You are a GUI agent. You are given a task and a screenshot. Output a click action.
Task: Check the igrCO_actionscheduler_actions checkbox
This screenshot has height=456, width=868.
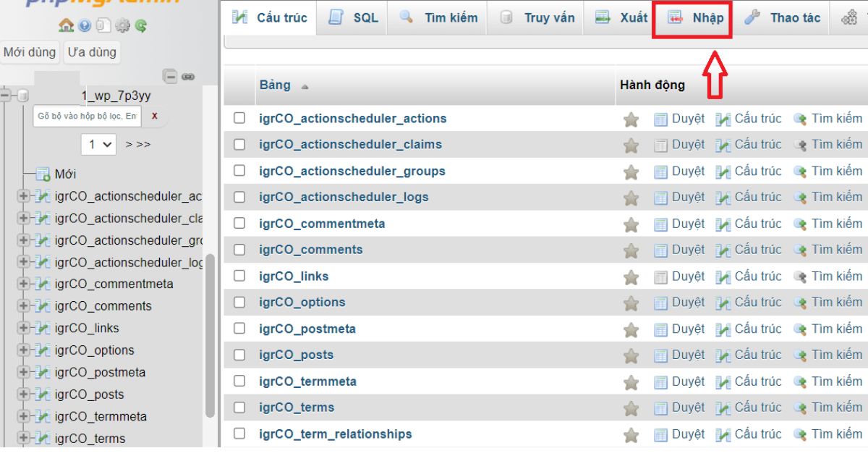tap(239, 118)
